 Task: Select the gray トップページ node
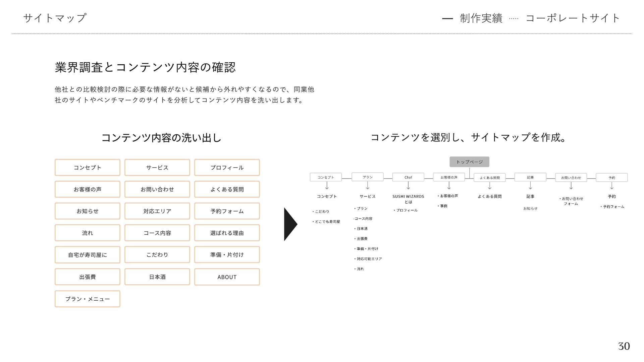click(469, 162)
